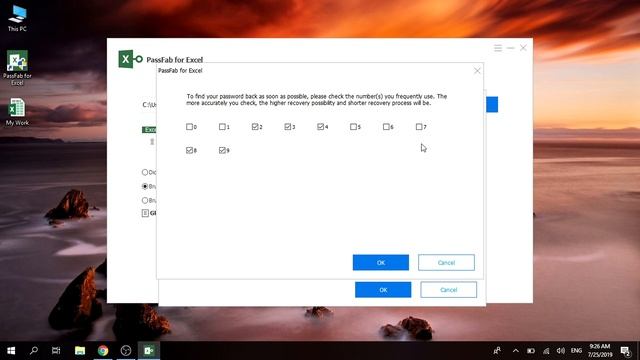640x360 pixels.
Task: Open volume control in system tray
Action: (x=561, y=351)
